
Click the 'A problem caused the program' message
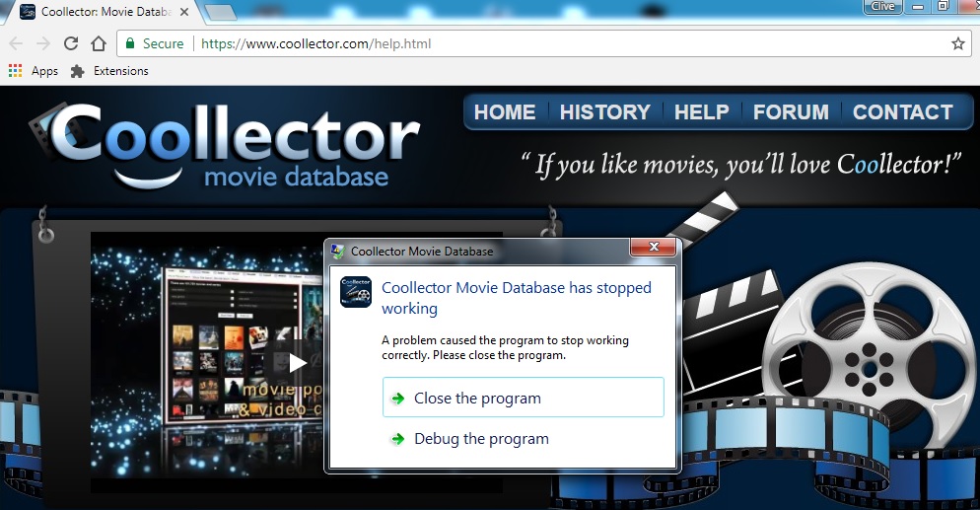505,347
